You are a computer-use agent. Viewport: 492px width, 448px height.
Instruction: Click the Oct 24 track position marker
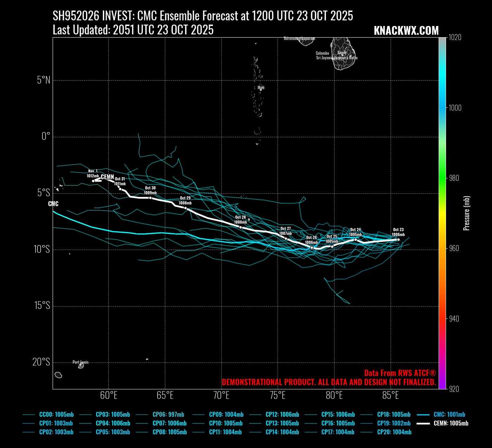[x=355, y=240]
